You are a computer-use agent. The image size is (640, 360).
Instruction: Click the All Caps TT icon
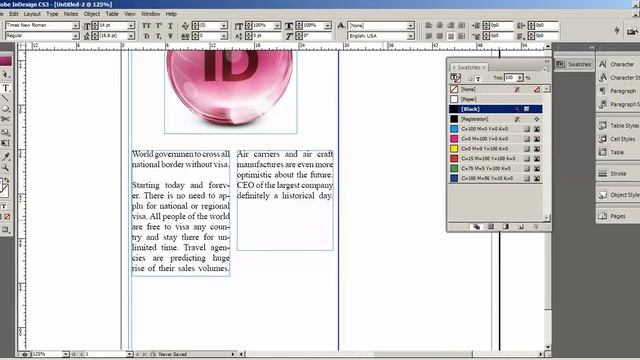(x=146, y=26)
